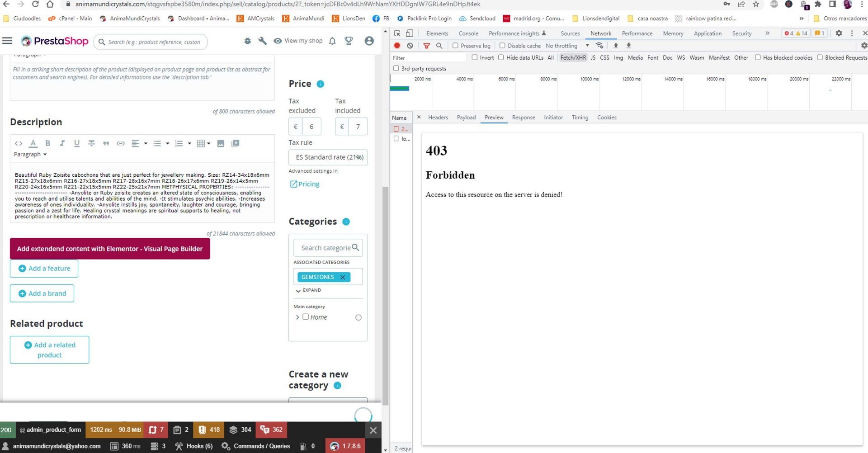The image size is (868, 453).
Task: Open the trophy merchant expertise icon
Action: [x=349, y=41]
